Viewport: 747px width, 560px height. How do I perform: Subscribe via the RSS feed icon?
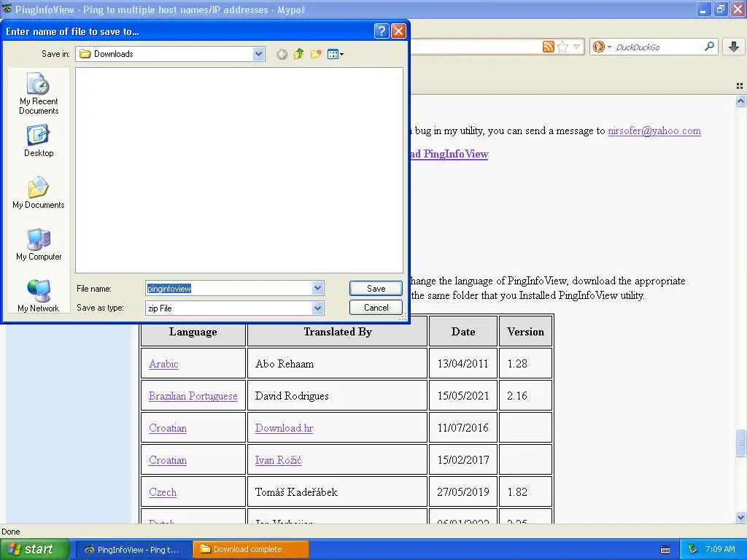point(549,47)
